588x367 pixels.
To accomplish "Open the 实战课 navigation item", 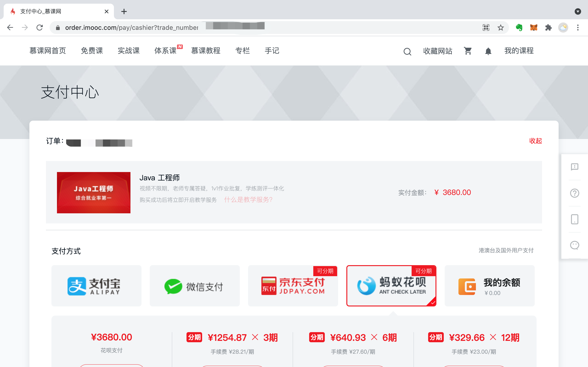I will click(129, 51).
